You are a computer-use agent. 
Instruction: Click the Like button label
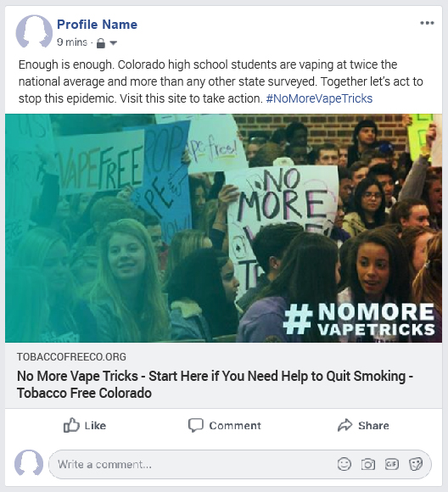(95, 426)
